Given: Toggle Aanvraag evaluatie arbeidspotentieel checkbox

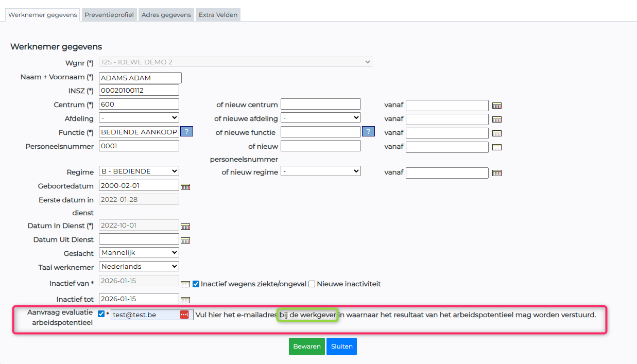Looking at the screenshot, I should [x=101, y=314].
